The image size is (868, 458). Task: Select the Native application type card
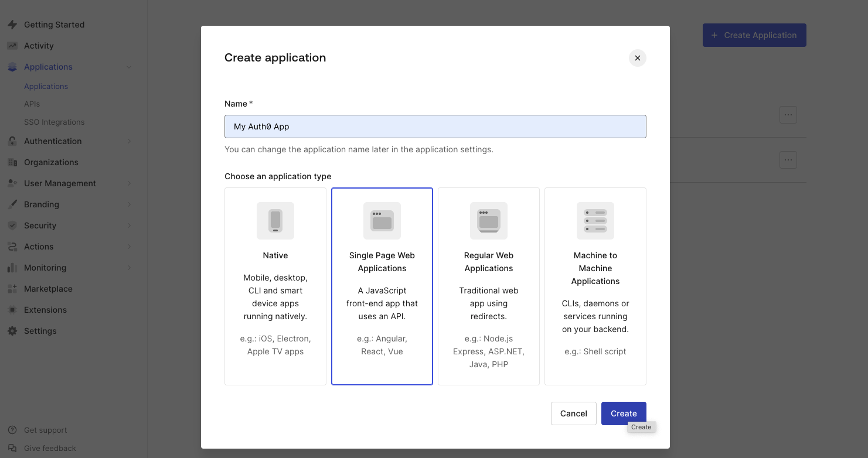(275, 286)
